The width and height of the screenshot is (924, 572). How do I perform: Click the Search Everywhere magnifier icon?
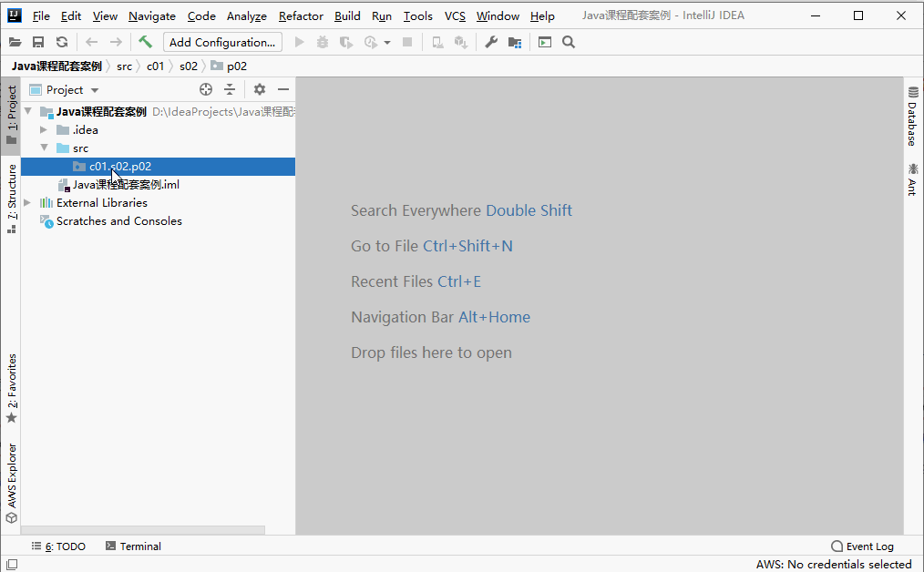tap(569, 43)
